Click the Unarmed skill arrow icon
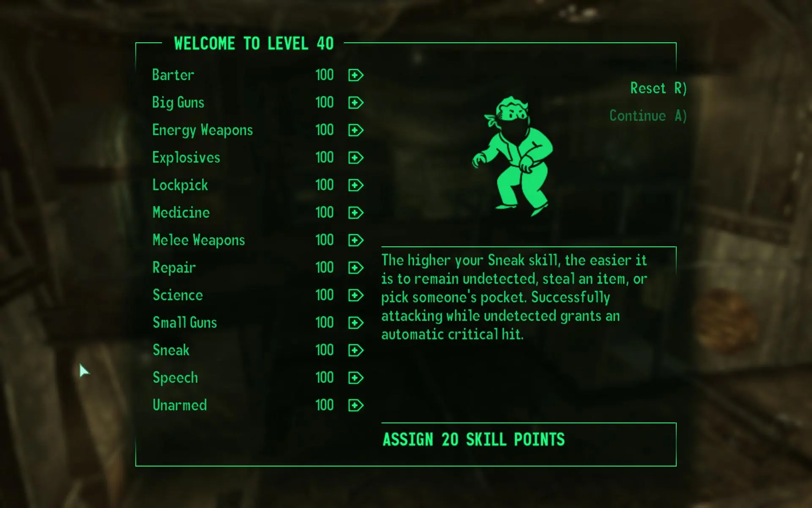This screenshot has height=508, width=812. (x=356, y=404)
